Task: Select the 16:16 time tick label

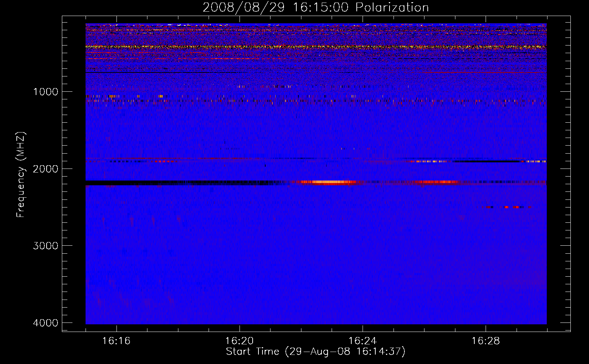Action: click(x=116, y=341)
